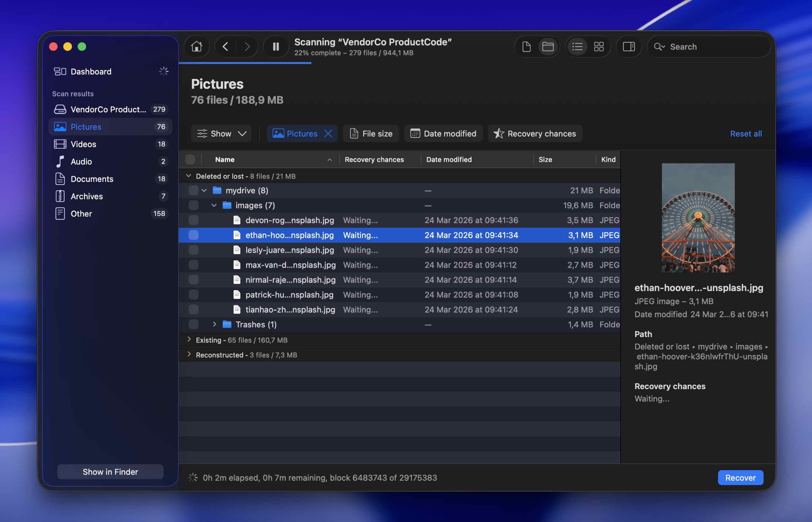The image size is (812, 522).
Task: Collapse the images folder
Action: coord(214,205)
